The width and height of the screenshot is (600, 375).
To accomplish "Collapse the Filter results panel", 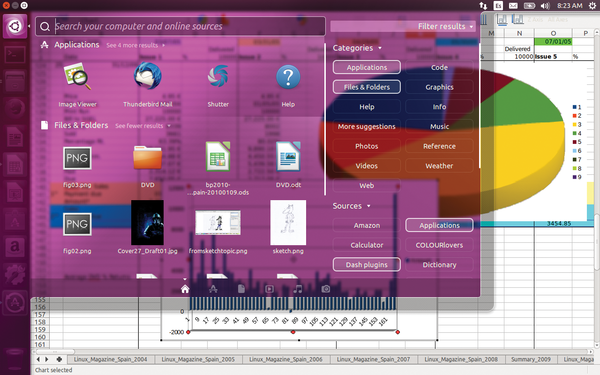I will click(445, 26).
